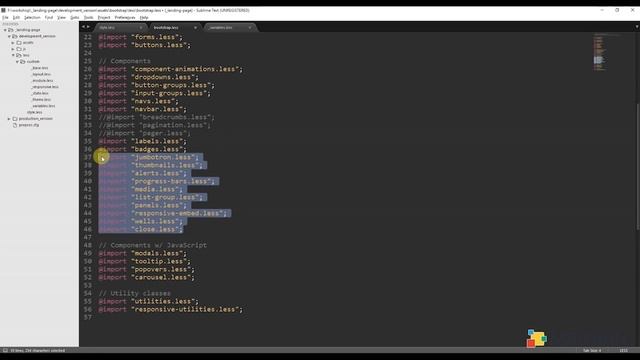
Task: Place cursor on "carousel.less" import line
Action: point(147,277)
